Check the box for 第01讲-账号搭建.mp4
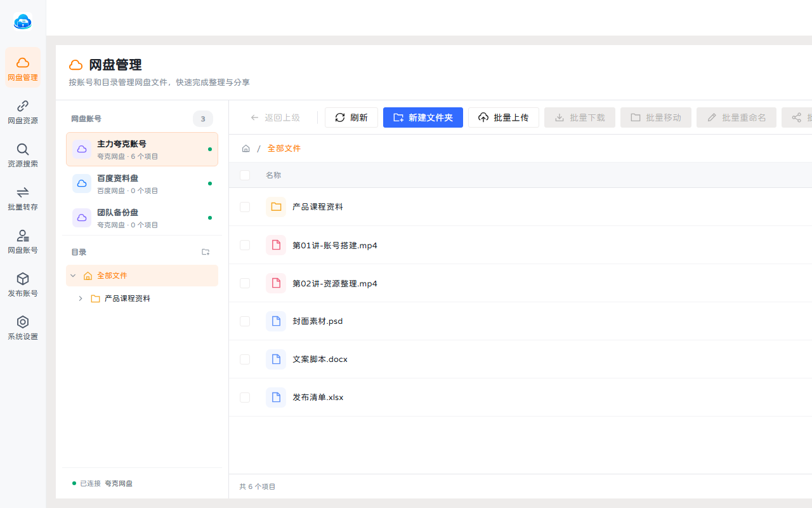This screenshot has height=508, width=812. [245, 245]
